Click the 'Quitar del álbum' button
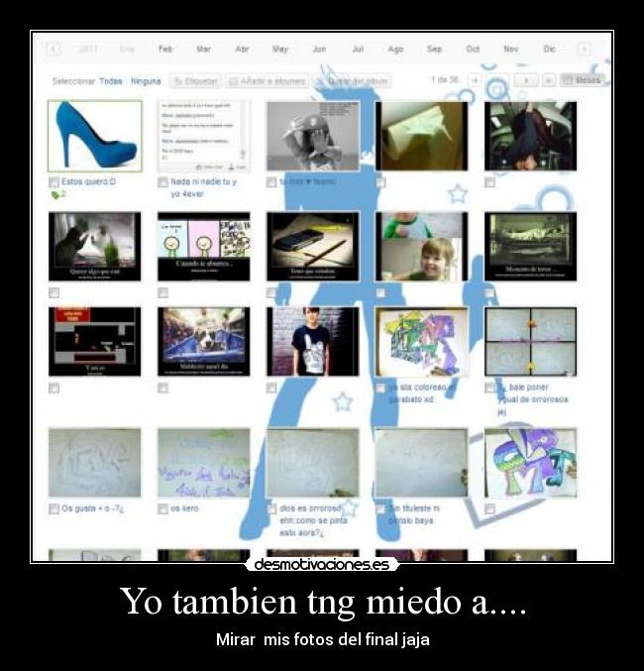 point(352,81)
